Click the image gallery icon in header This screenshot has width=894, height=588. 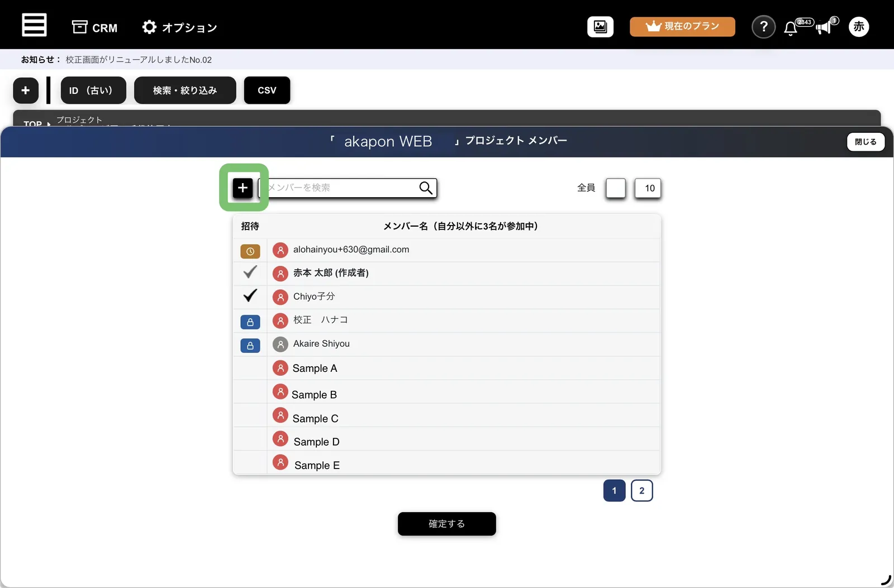600,26
